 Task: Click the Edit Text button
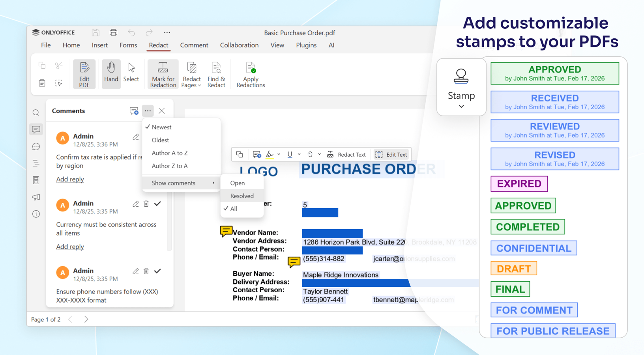coord(391,154)
